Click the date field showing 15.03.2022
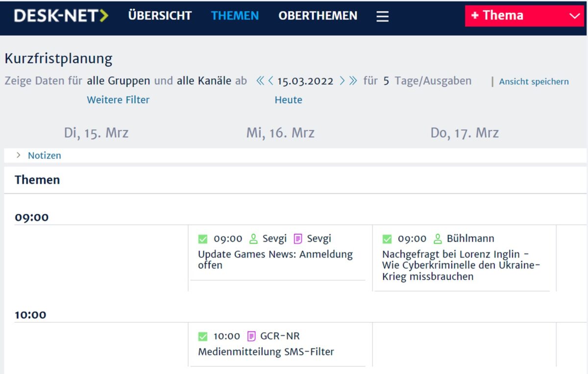 click(x=305, y=81)
